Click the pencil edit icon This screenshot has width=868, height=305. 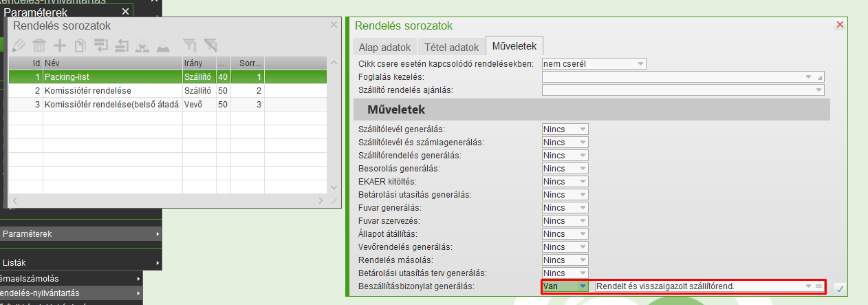click(x=19, y=45)
